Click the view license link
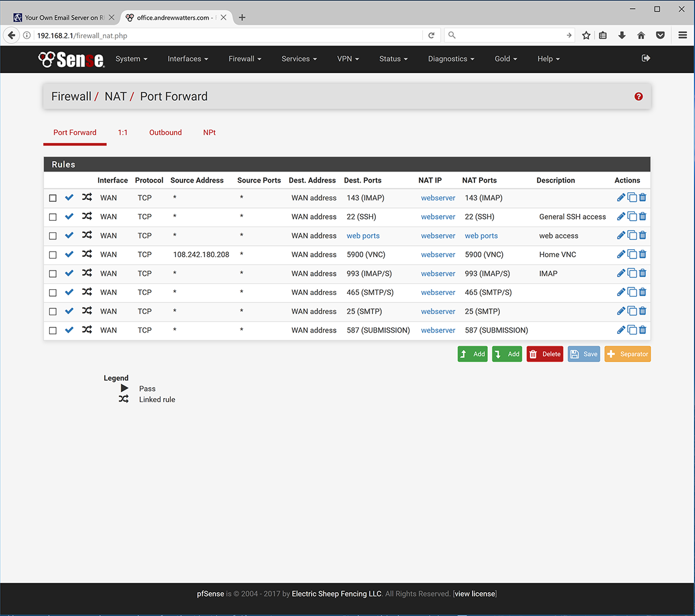 (475, 593)
